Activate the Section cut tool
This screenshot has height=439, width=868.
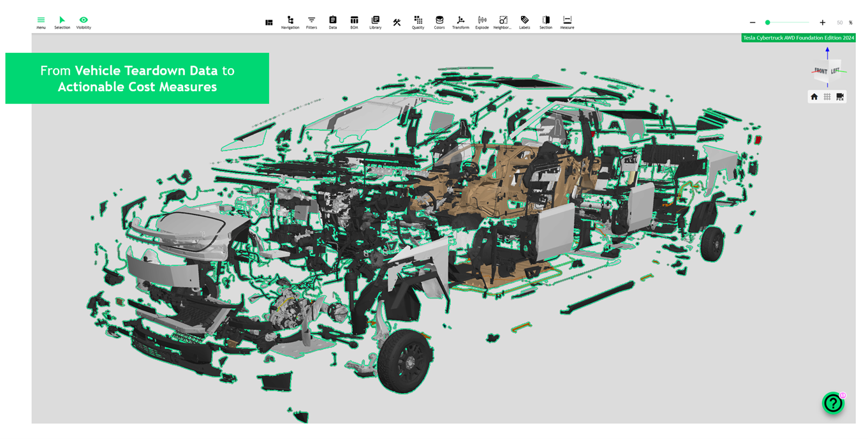pyautogui.click(x=546, y=22)
